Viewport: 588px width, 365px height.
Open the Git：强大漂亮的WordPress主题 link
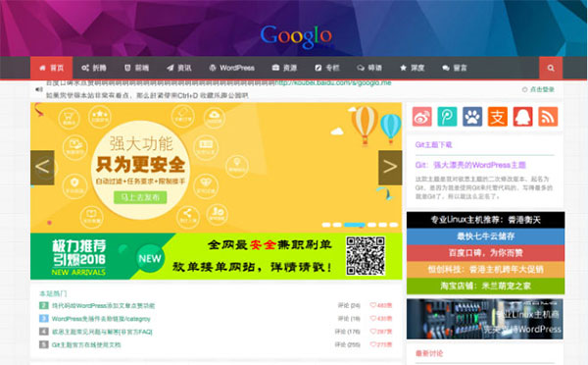click(470, 165)
